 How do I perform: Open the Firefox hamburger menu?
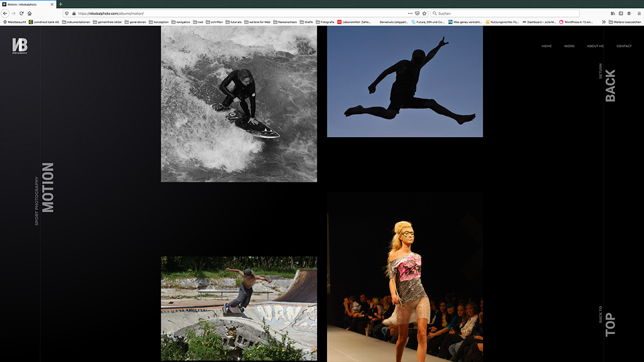[x=638, y=13]
